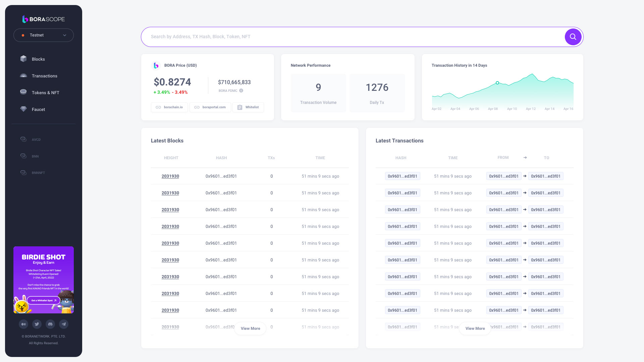Focus the address search input field
The width and height of the screenshot is (644, 362).
(352, 37)
